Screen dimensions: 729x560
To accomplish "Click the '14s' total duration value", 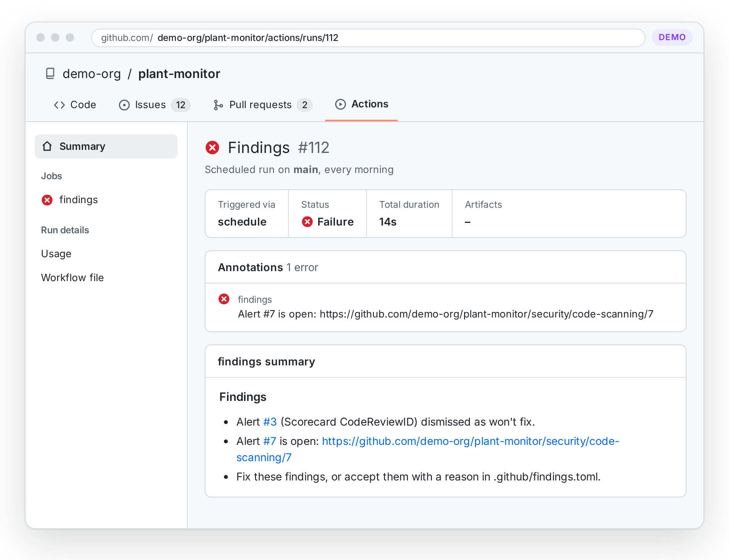I will (388, 222).
